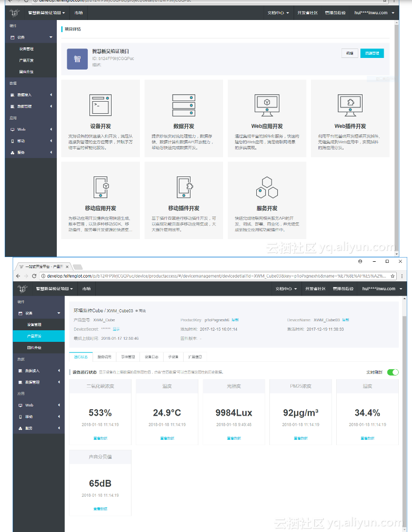Click the 移动 phone sidebar icon in upper window
This screenshot has width=412, height=532.
(x=13, y=141)
